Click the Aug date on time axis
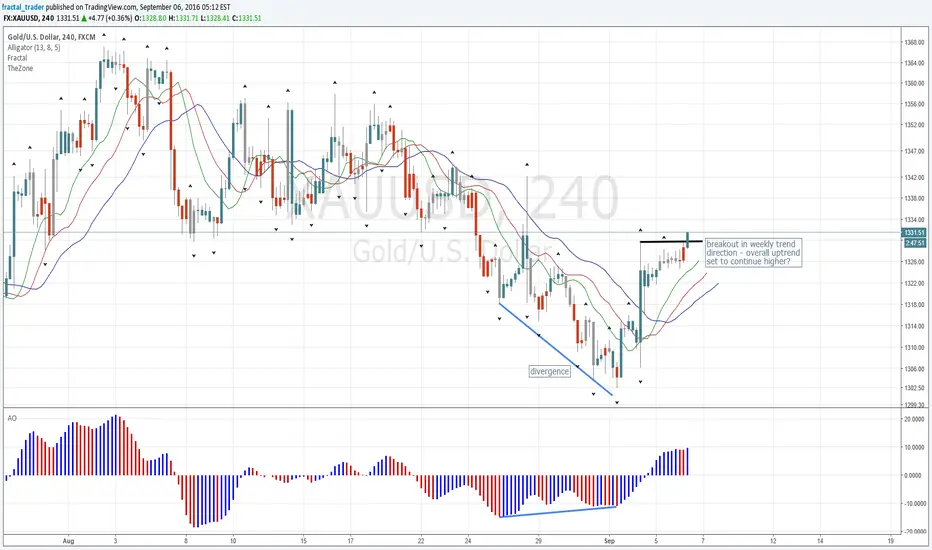 pyautogui.click(x=68, y=541)
